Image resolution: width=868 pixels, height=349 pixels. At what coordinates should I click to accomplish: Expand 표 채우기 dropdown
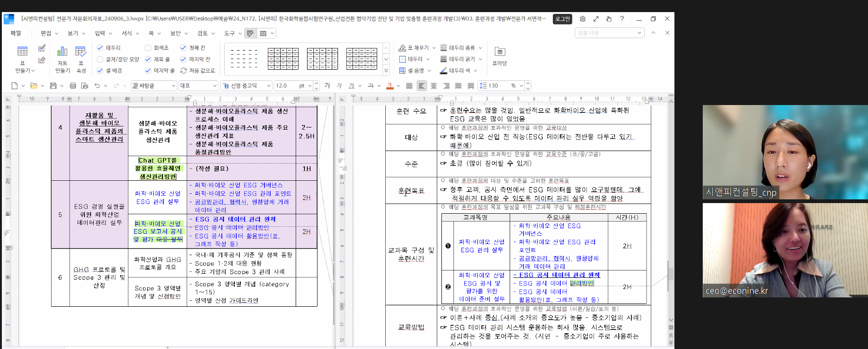pyautogui.click(x=434, y=48)
